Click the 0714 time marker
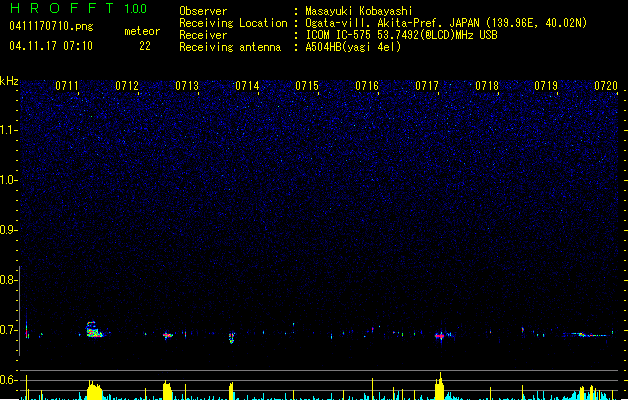The image size is (629, 400). (x=247, y=86)
